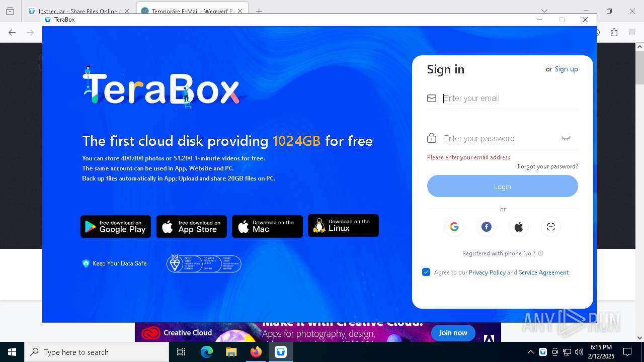Image resolution: width=644 pixels, height=362 pixels.
Task: Open the notification center
Action: pos(627,352)
